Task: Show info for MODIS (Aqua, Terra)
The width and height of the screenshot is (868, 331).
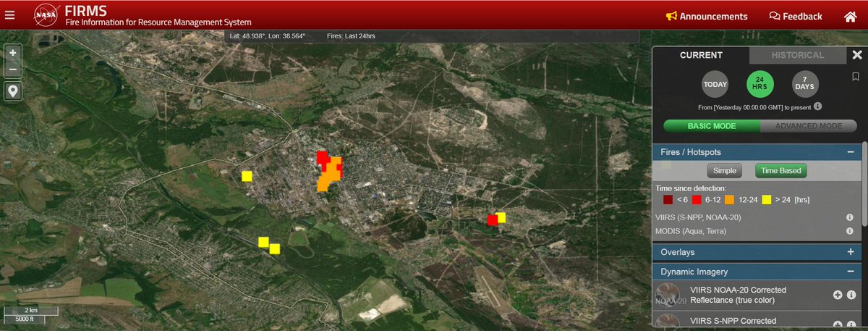Action: [850, 231]
